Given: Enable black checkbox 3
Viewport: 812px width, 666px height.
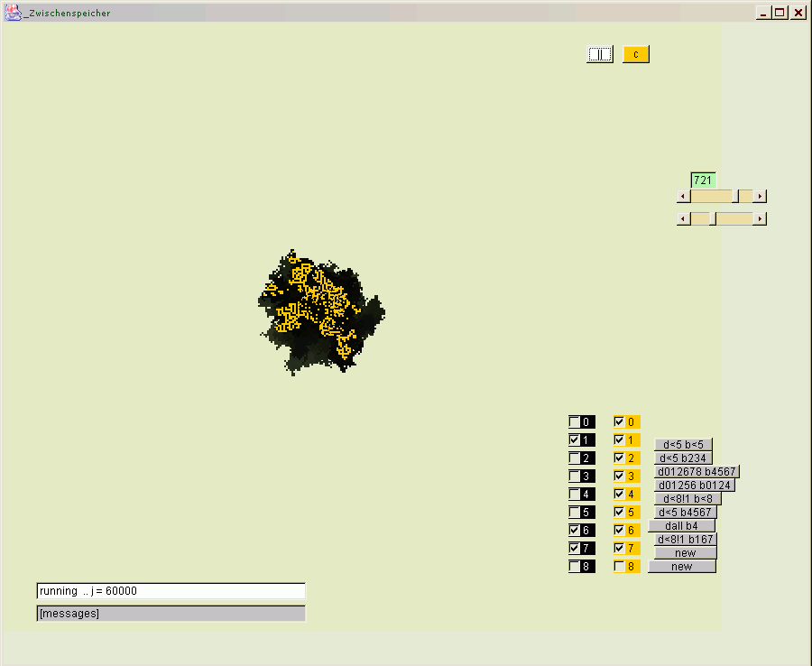Looking at the screenshot, I should click(x=575, y=476).
